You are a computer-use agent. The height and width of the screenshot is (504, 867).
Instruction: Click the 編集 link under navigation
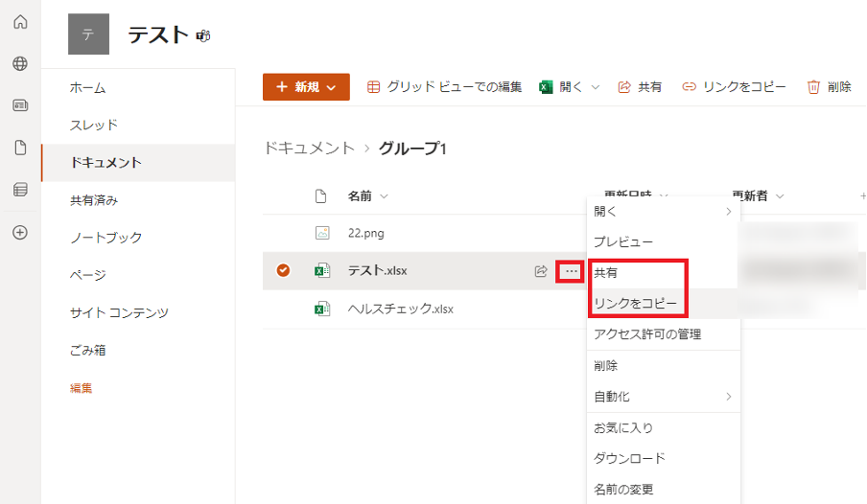coord(81,388)
